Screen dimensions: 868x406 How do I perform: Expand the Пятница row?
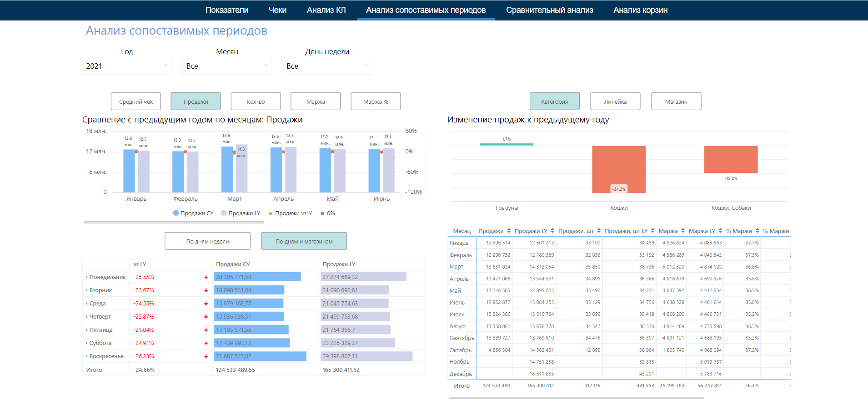click(x=86, y=330)
